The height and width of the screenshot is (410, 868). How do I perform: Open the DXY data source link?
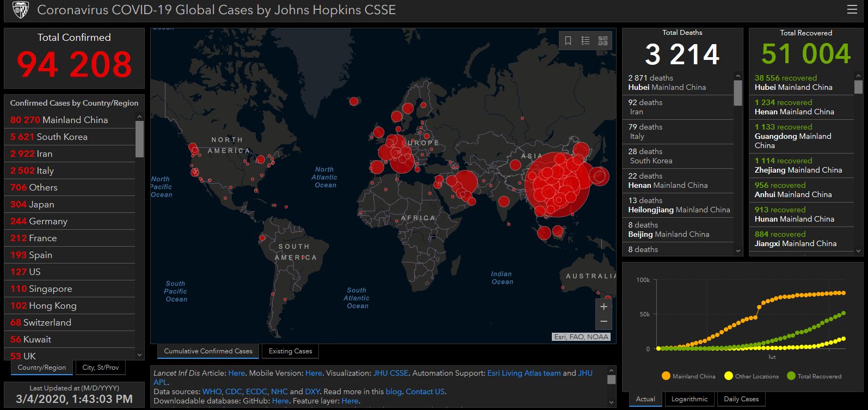(312, 391)
